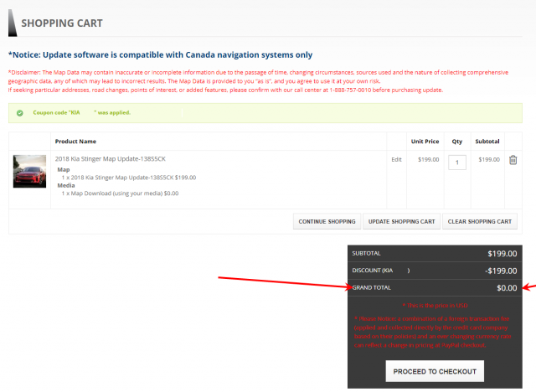
Task: Click the red Kia Stinger product thumbnail
Action: tap(30, 171)
